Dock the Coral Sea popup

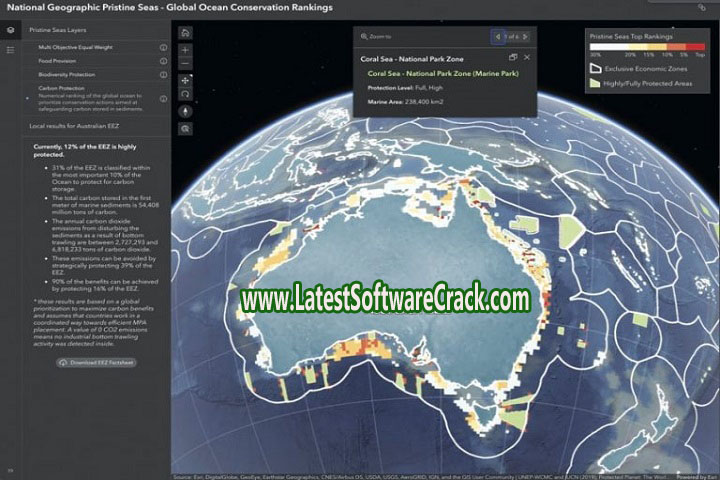513,58
